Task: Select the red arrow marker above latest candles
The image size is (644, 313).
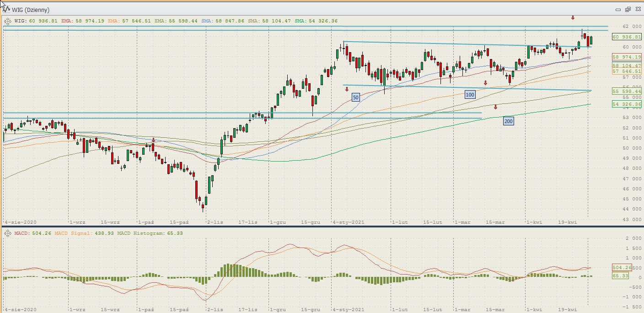Action: click(x=572, y=18)
